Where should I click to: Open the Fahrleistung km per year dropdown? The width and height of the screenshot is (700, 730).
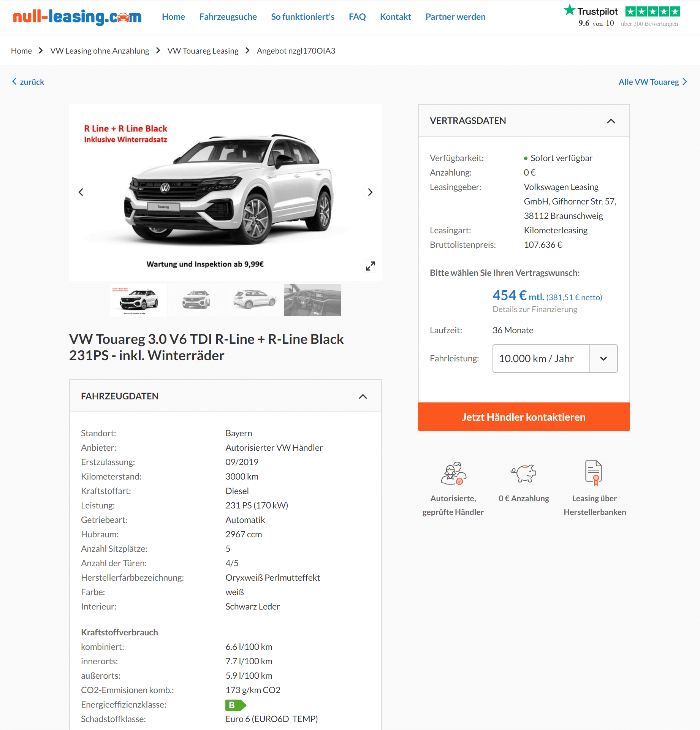coord(555,358)
